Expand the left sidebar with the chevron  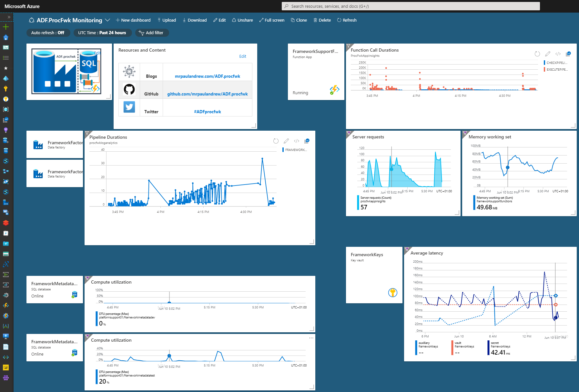point(9,17)
